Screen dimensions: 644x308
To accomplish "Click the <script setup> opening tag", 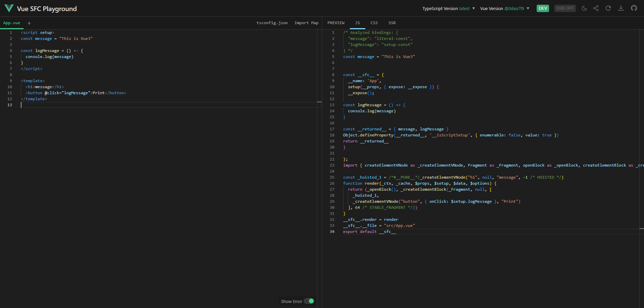I will coord(38,33).
